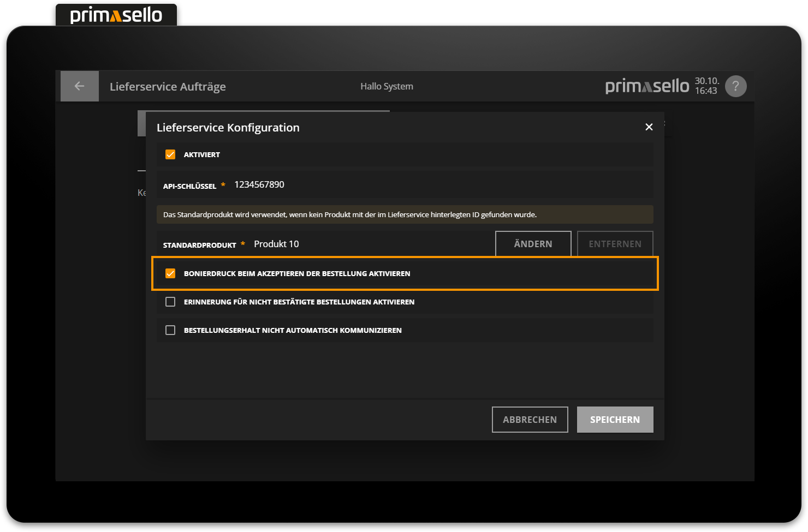Click the primasello logo at top left
Image resolution: width=808 pixels, height=532 pixels.
116,15
